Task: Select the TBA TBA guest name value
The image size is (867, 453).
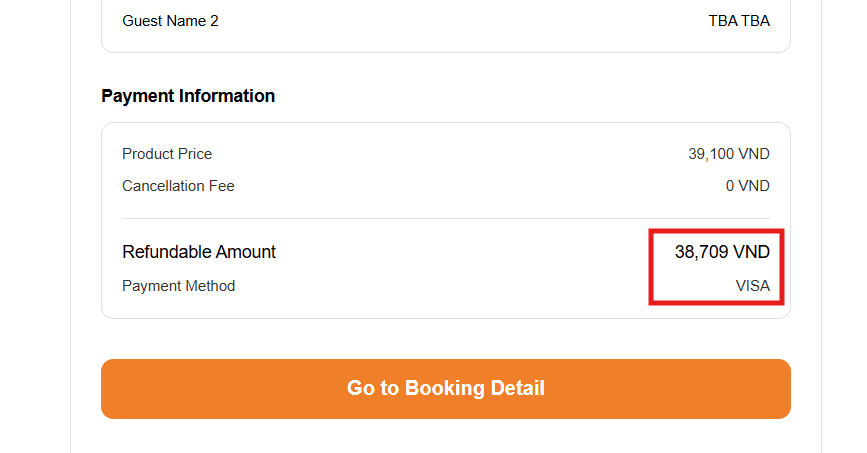Action: (739, 20)
